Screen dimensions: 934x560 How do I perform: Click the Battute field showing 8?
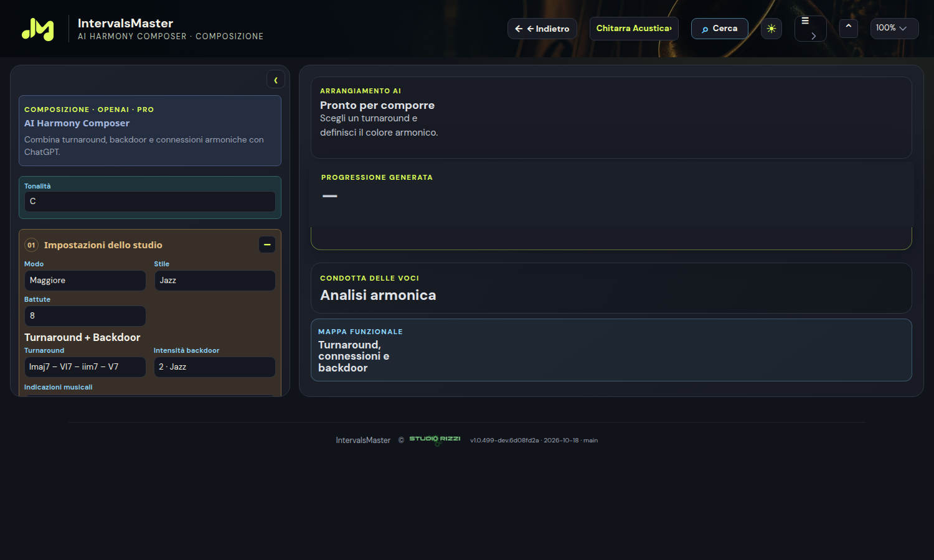(x=85, y=316)
